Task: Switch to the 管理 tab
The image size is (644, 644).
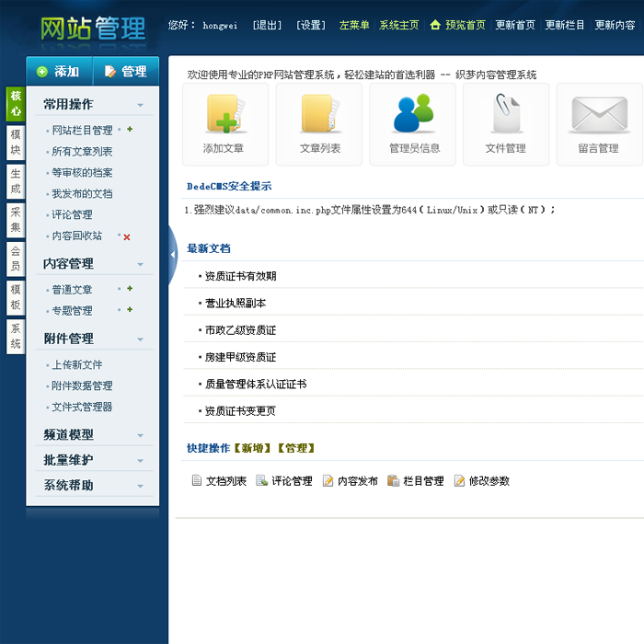Action: click(126, 71)
